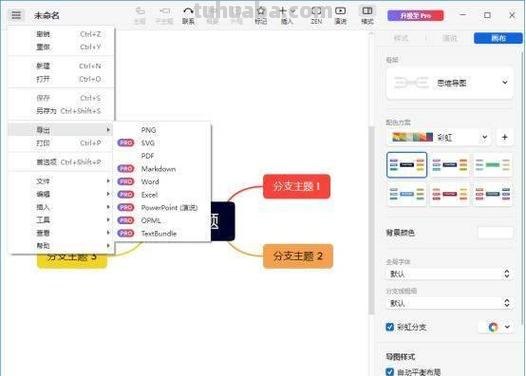This screenshot has height=376, width=526.
Task: Start Pitch (演说) presentation mode
Action: (340, 15)
